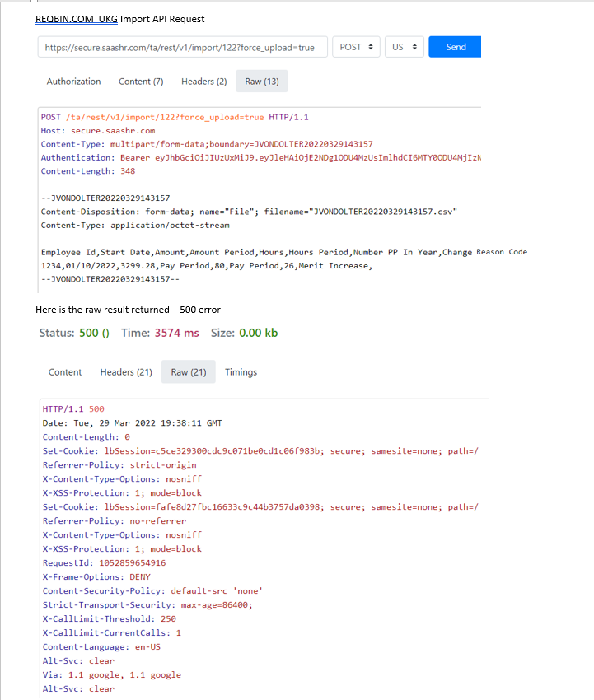Image resolution: width=594 pixels, height=700 pixels.
Task: Click the X-CallLimit-Threshold: 250 line
Action: click(x=110, y=618)
